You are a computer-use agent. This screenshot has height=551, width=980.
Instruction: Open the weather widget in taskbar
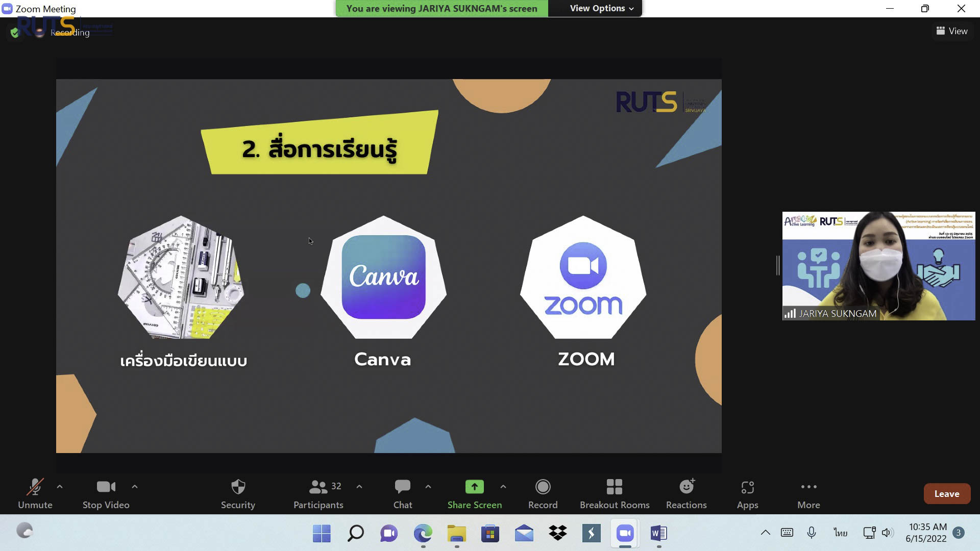(24, 531)
